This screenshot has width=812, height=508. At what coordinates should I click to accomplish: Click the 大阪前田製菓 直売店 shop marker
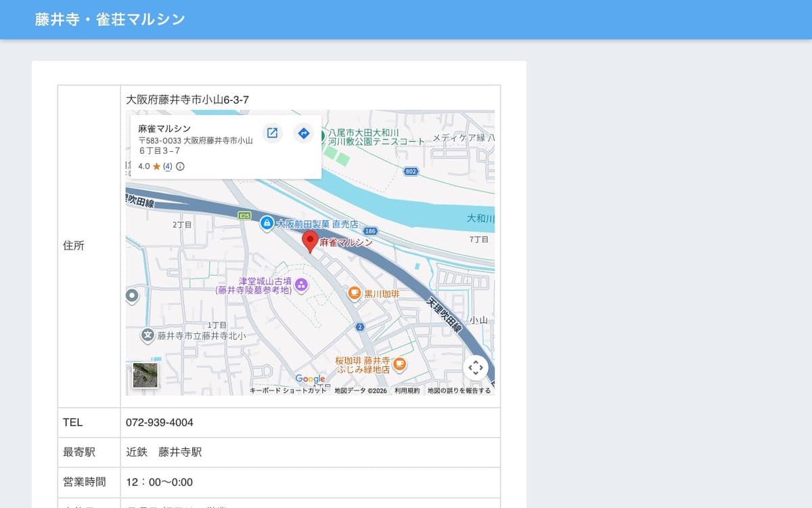click(x=267, y=223)
